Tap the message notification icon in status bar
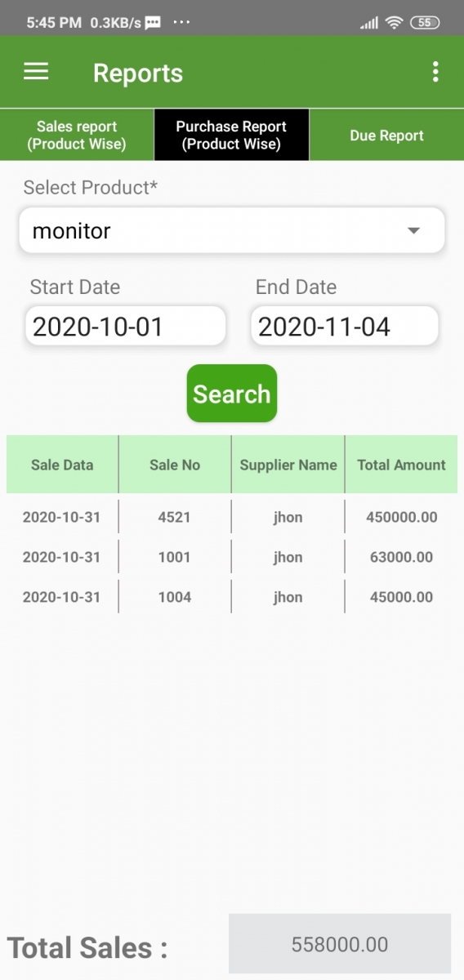Viewport: 464px width, 980px height. coord(153,23)
